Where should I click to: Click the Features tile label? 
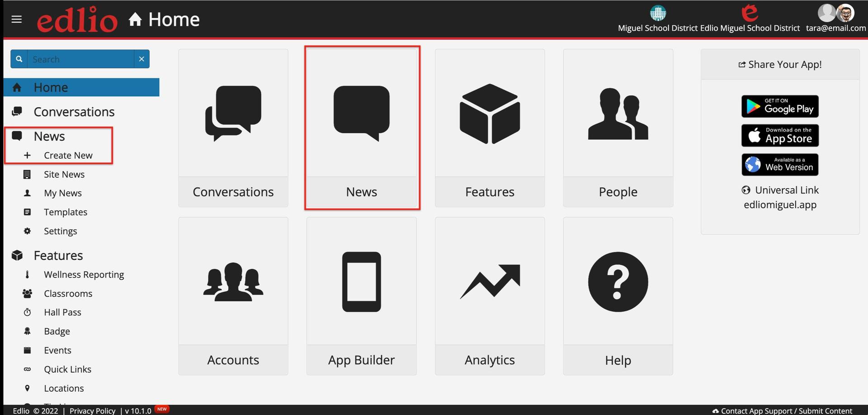[x=490, y=192]
